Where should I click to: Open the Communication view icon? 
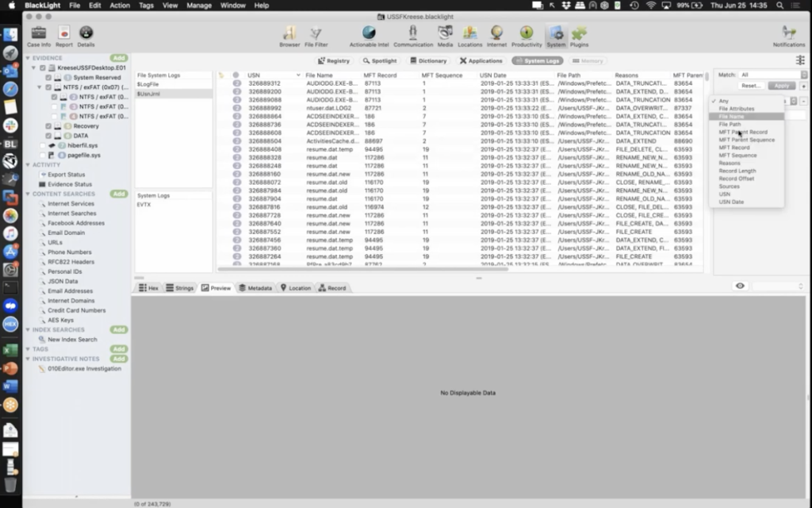(x=412, y=33)
